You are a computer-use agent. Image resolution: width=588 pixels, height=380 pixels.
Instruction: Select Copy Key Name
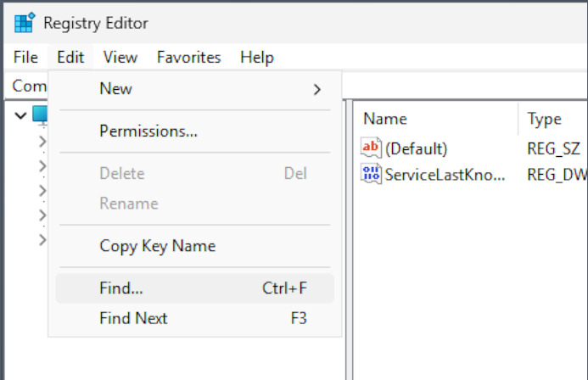point(194,246)
